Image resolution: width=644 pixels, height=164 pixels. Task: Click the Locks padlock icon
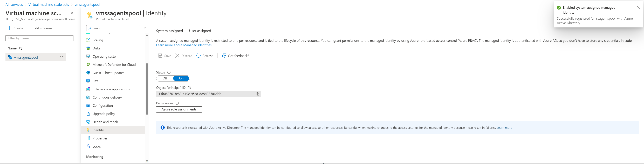tap(88, 146)
